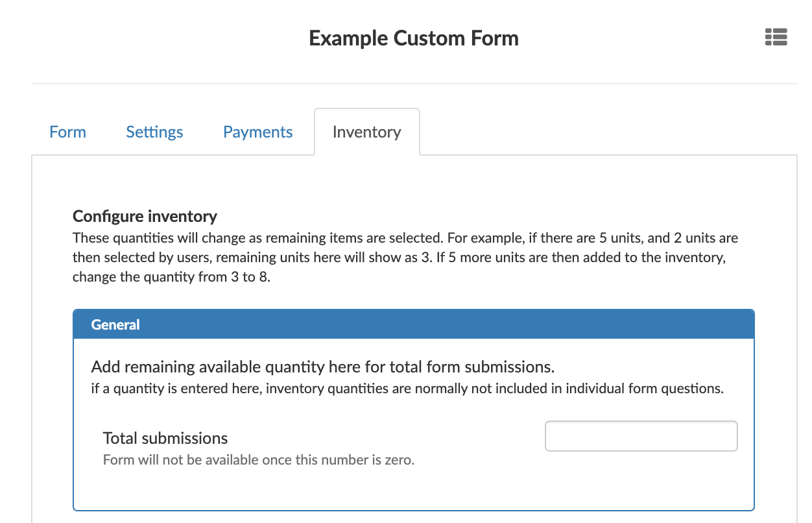
Task: Click the Total submissions label
Action: click(165, 438)
